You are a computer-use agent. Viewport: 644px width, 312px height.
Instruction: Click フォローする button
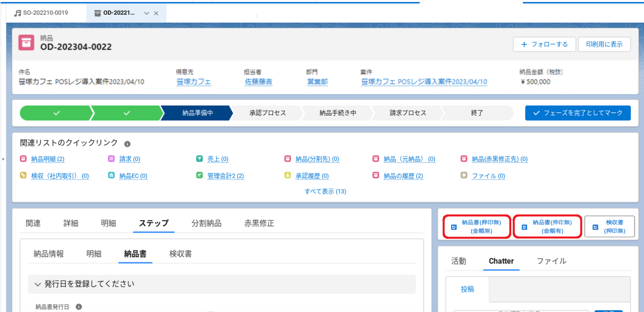click(x=544, y=44)
